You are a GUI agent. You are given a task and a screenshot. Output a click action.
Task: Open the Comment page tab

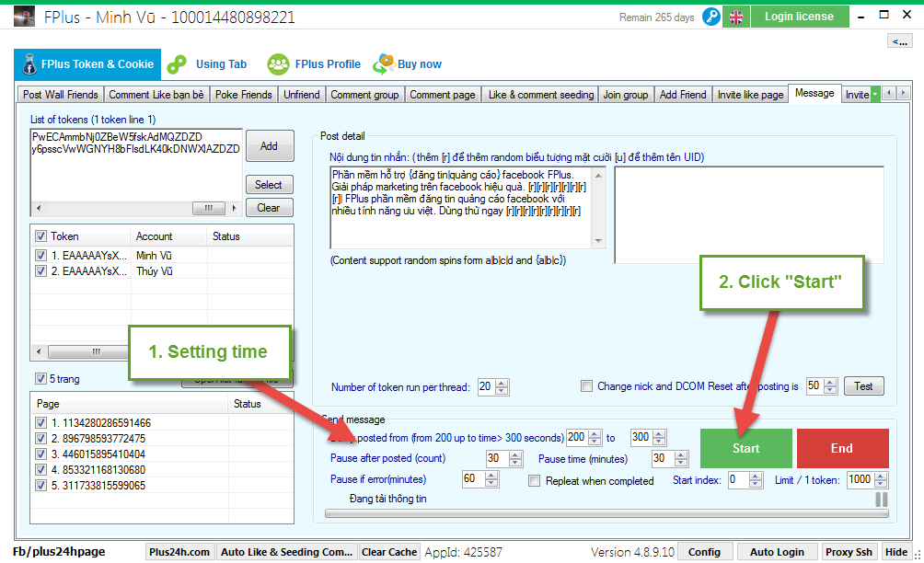click(x=443, y=94)
